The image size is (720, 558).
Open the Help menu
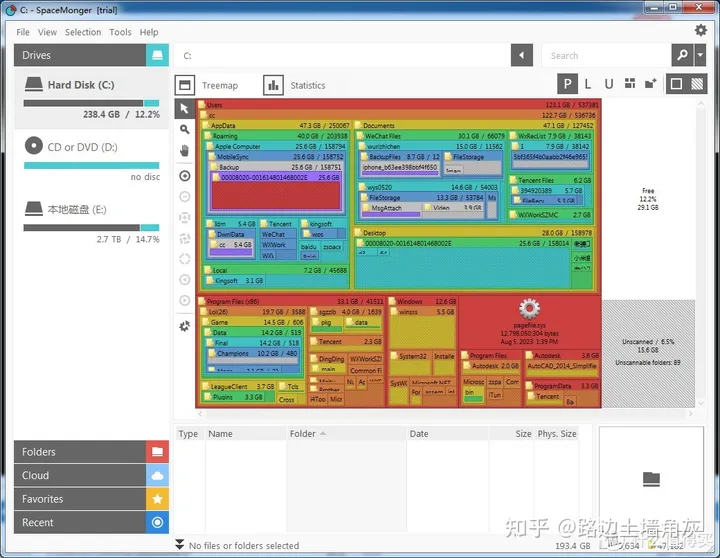(149, 32)
